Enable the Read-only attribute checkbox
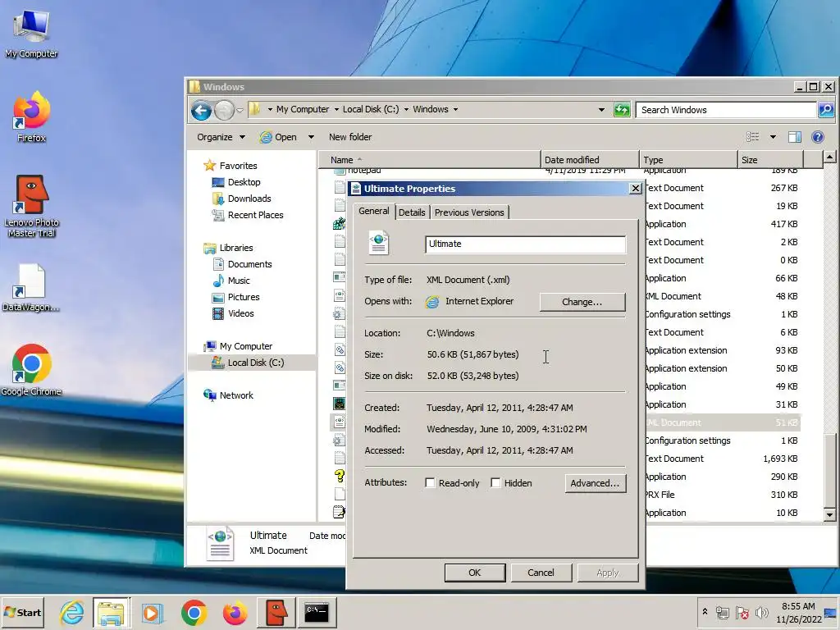The image size is (840, 630). click(x=430, y=482)
